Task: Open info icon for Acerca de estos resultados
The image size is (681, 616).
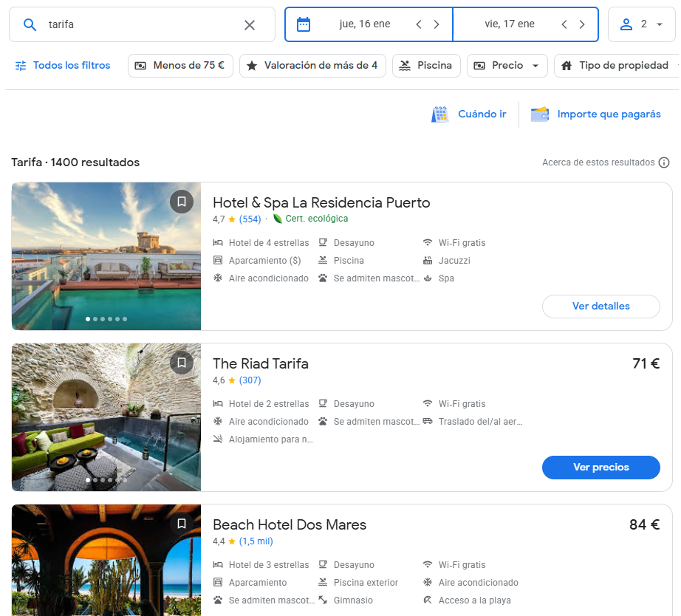Action: coord(664,162)
